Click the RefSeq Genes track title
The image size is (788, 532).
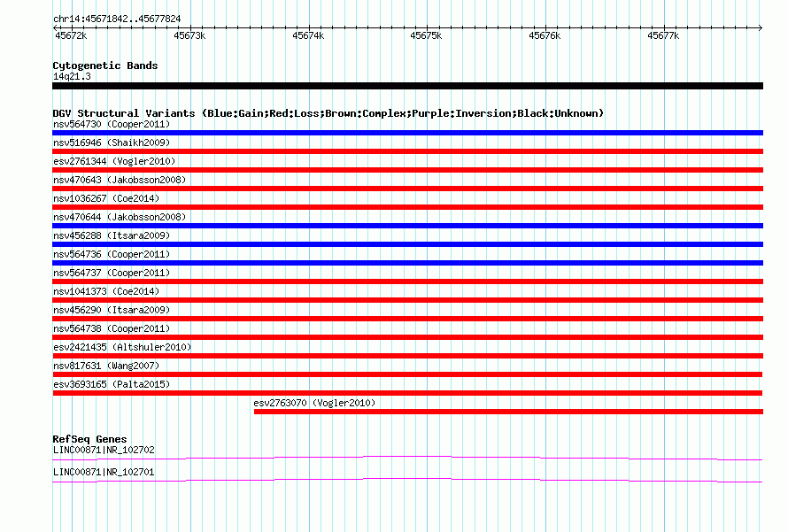(x=89, y=439)
